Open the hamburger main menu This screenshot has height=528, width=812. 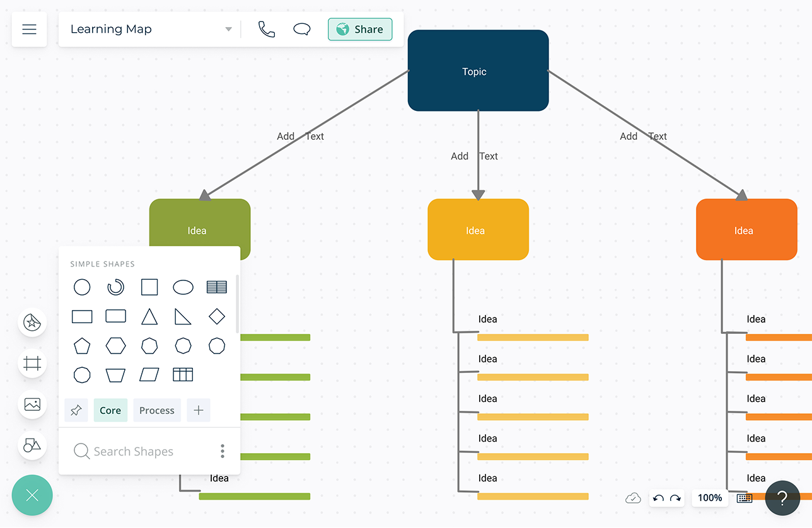point(29,29)
